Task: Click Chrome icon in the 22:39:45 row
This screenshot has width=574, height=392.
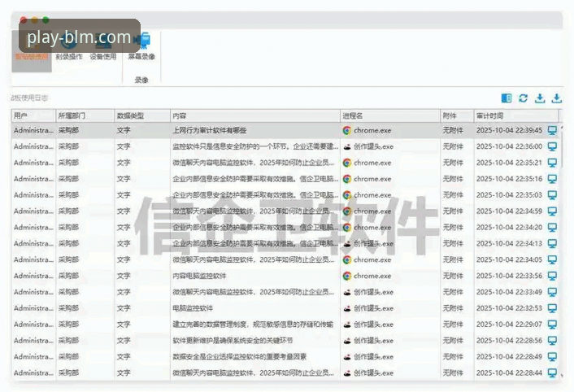Action: point(346,130)
